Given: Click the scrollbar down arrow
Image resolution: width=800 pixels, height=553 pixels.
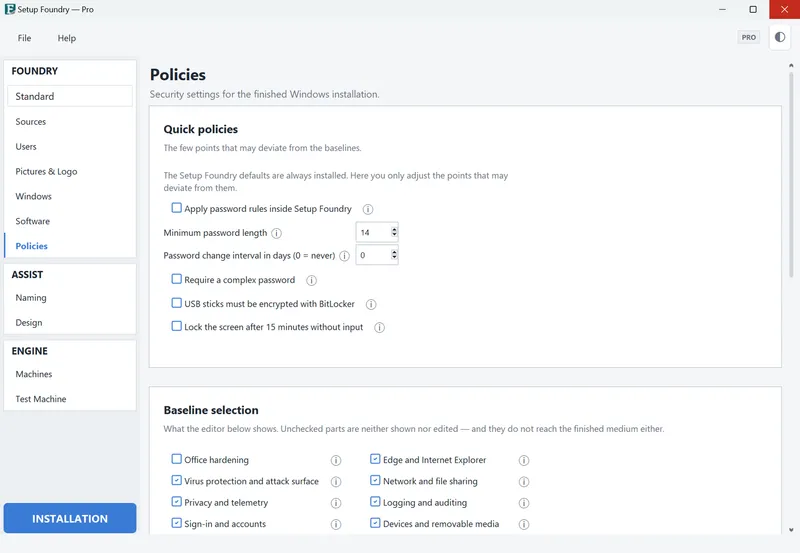Looking at the screenshot, I should pos(791,530).
